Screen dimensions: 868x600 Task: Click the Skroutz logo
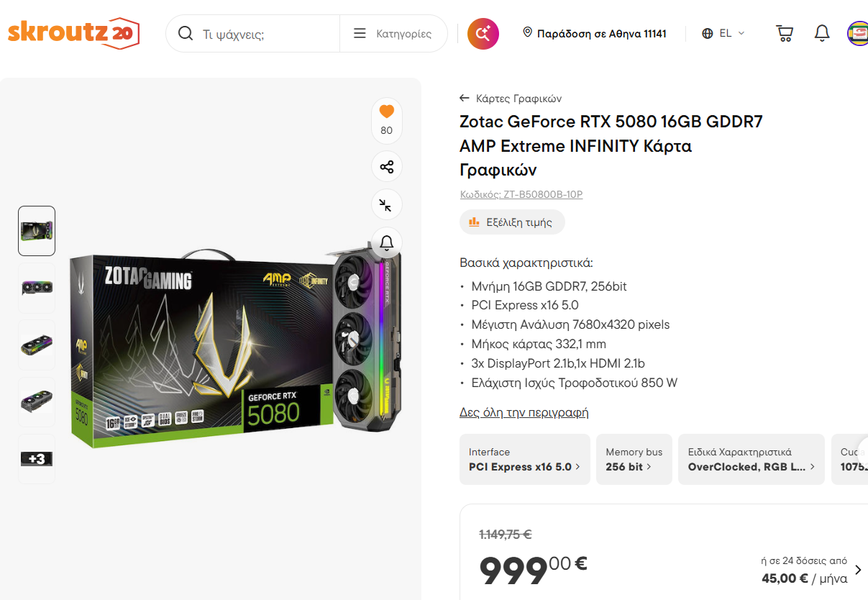coord(73,33)
